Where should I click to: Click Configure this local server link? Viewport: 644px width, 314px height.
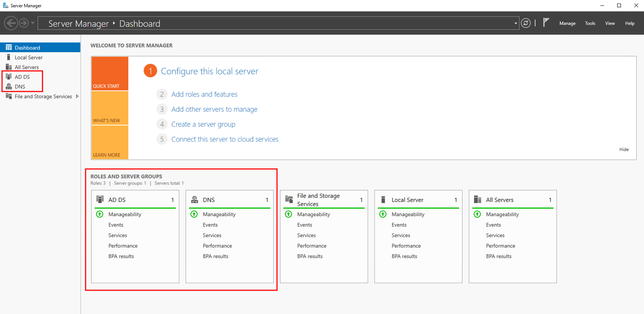[210, 71]
